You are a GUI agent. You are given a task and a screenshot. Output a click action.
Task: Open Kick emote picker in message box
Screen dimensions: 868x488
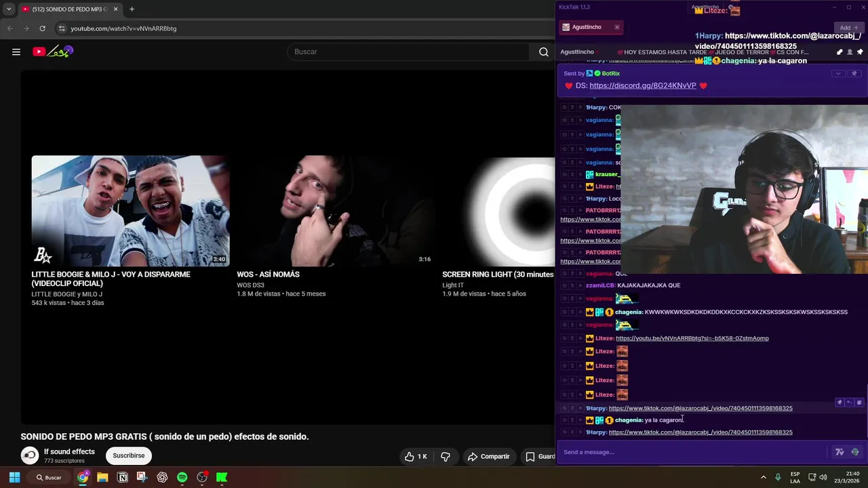[854, 452]
